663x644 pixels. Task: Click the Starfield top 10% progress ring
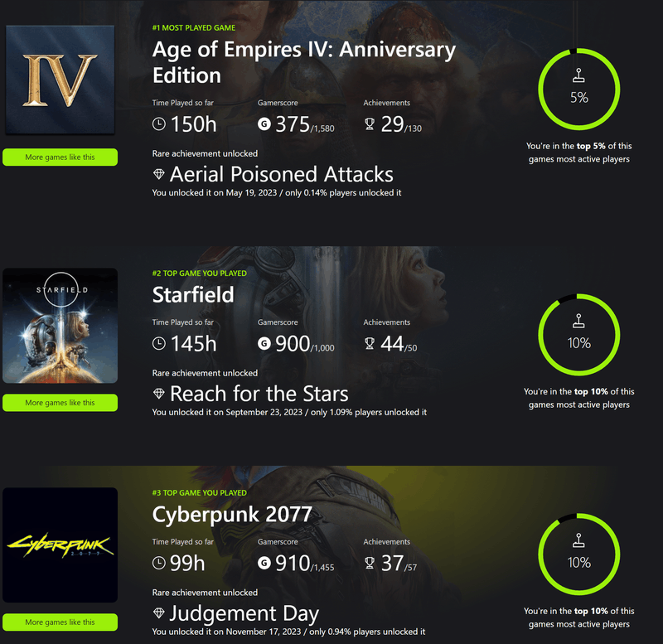pos(579,333)
